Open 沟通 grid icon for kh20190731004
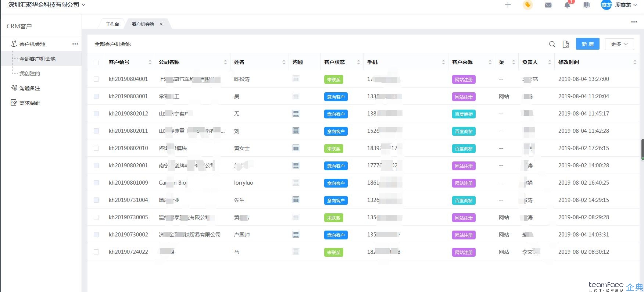Viewport: 644px width, 292px height. 296,200
